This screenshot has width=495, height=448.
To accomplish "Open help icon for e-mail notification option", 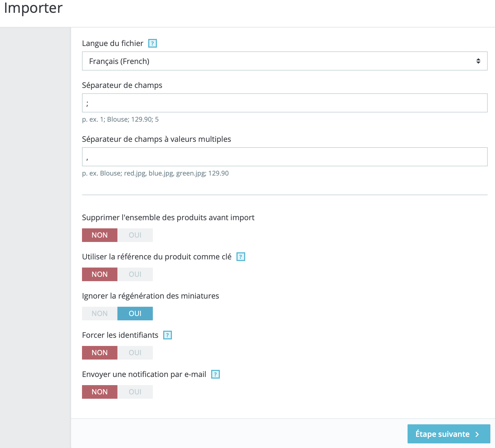I will point(215,374).
